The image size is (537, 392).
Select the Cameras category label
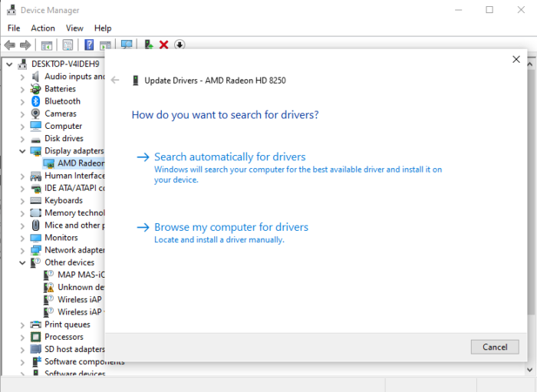[x=61, y=114]
